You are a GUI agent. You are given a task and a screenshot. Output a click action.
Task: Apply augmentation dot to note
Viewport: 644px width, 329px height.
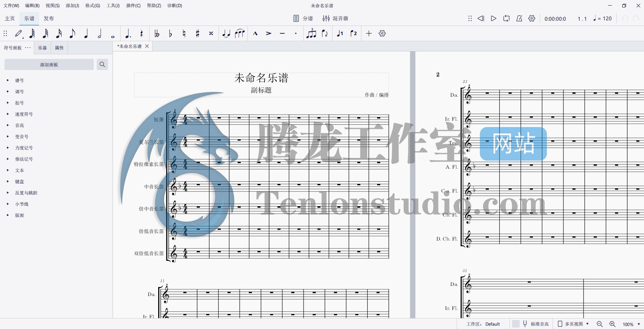pyautogui.click(x=128, y=34)
